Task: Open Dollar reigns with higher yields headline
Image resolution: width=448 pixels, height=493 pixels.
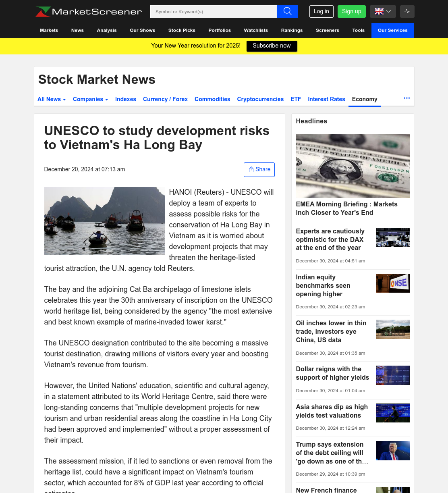Action: 332,373
